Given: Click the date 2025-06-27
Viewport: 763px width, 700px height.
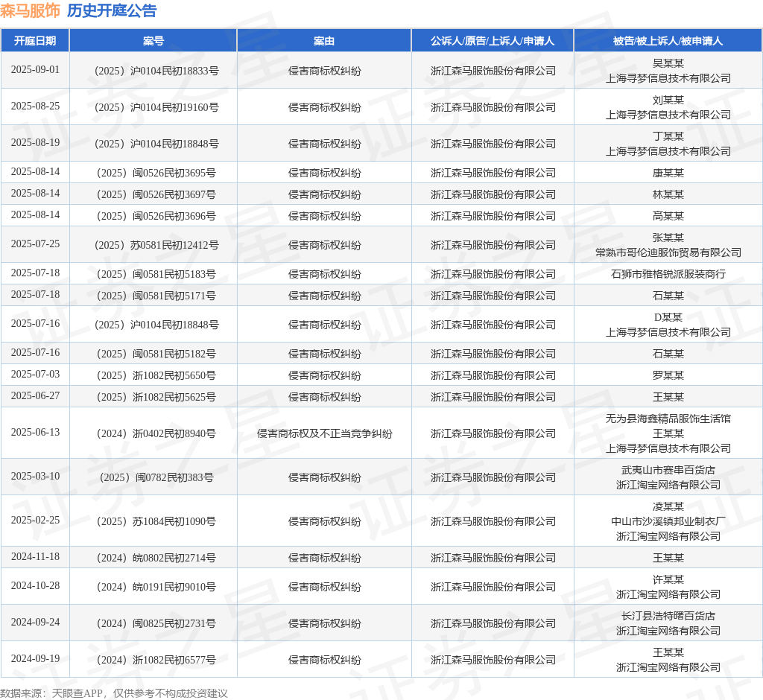Looking at the screenshot, I should click(x=36, y=395).
